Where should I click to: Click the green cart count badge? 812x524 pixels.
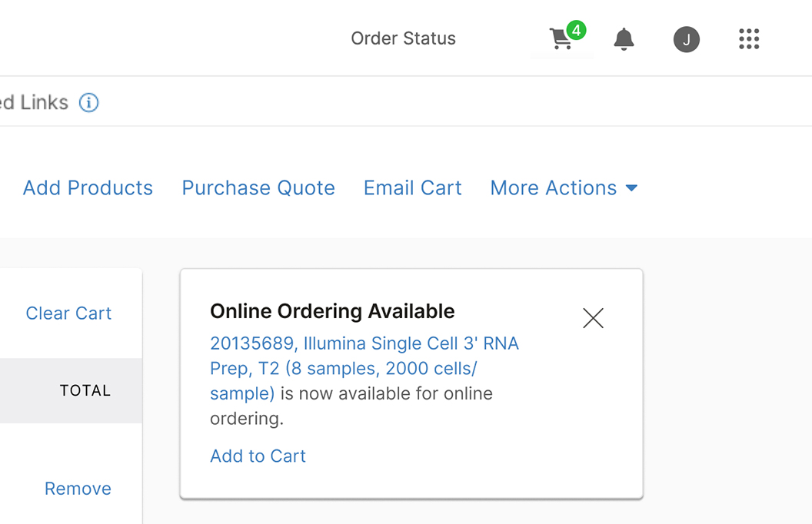click(x=576, y=31)
